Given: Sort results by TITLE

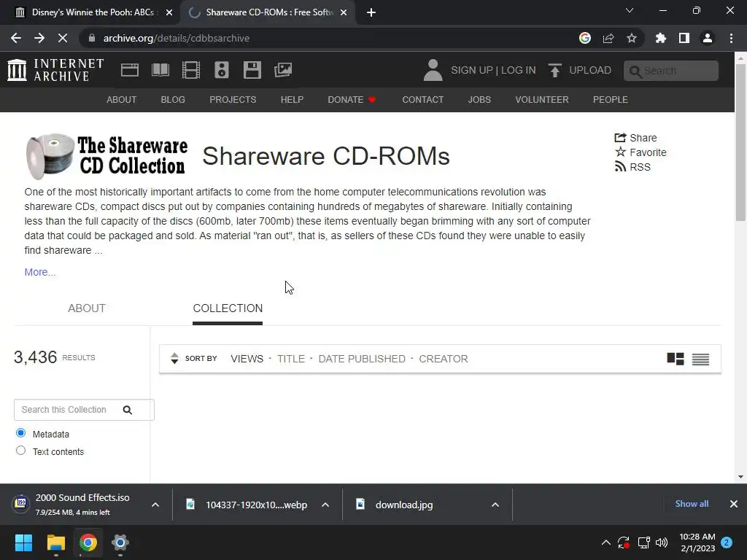Looking at the screenshot, I should (x=291, y=359).
